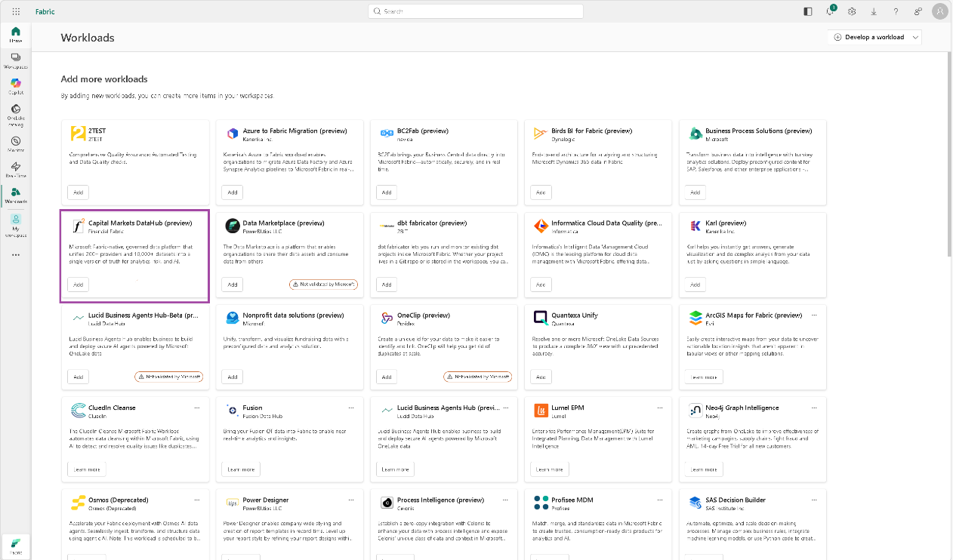Click the Search field at the top
Screen dimensions: 953x560
pyautogui.click(x=477, y=11)
